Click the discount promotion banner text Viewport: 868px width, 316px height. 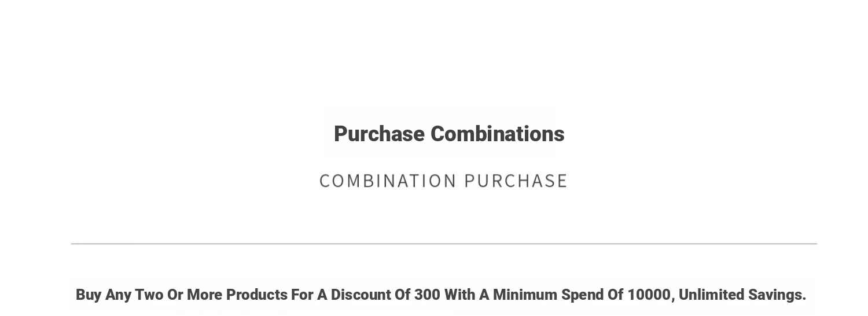[441, 295]
